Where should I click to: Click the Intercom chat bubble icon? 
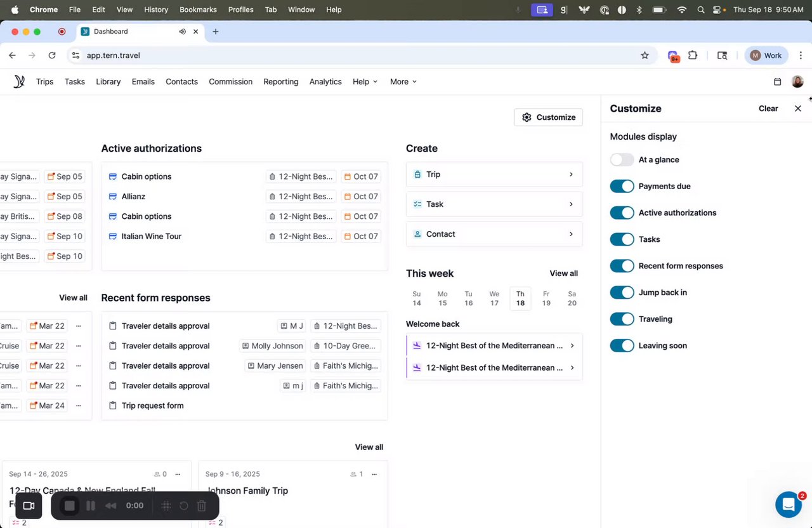(x=789, y=505)
